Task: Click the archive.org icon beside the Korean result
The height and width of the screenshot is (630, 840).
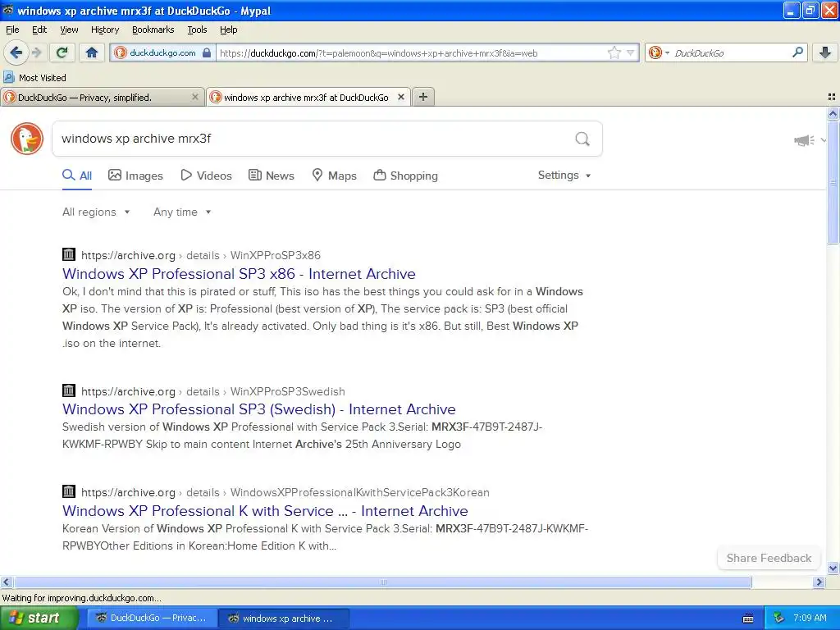Action: tap(69, 491)
